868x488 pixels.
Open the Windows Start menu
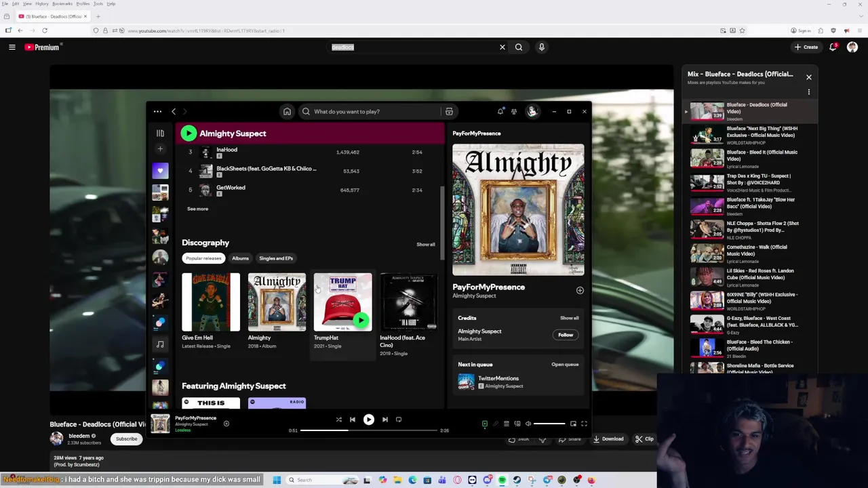[277, 480]
